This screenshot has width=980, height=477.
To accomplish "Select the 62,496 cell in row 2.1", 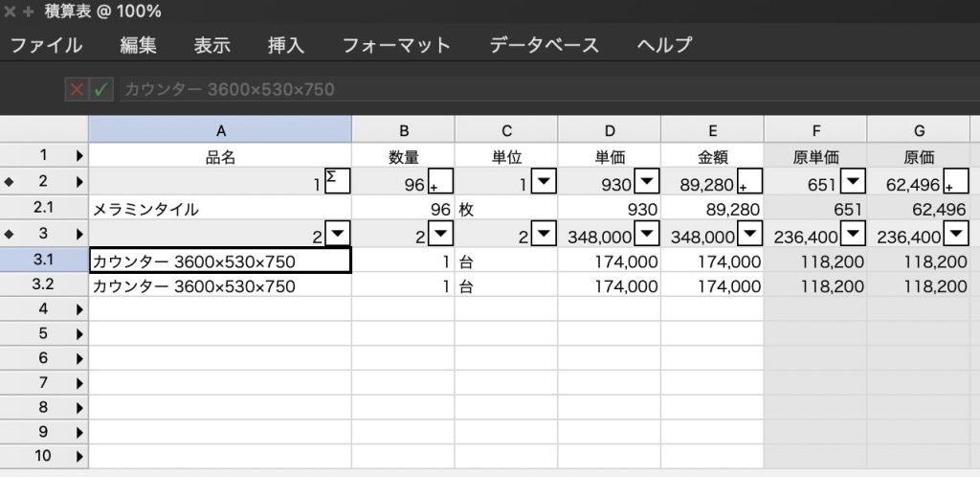I will 919,208.
